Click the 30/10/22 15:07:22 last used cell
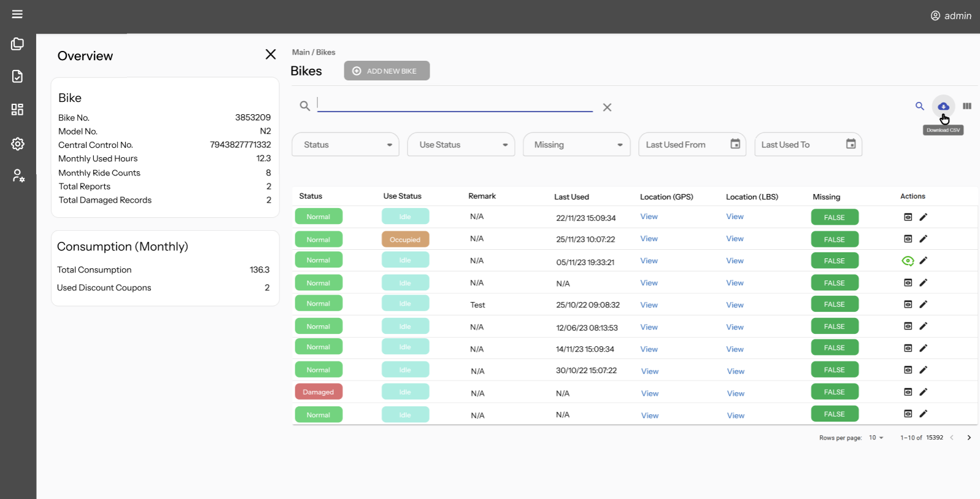 (587, 371)
